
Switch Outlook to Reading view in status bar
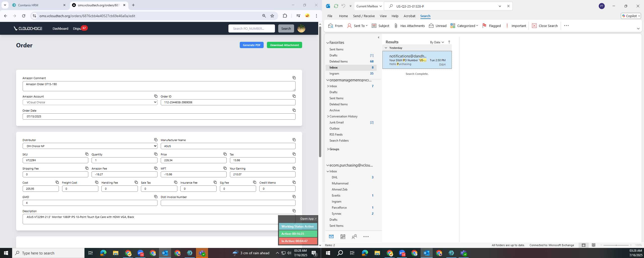593,245
